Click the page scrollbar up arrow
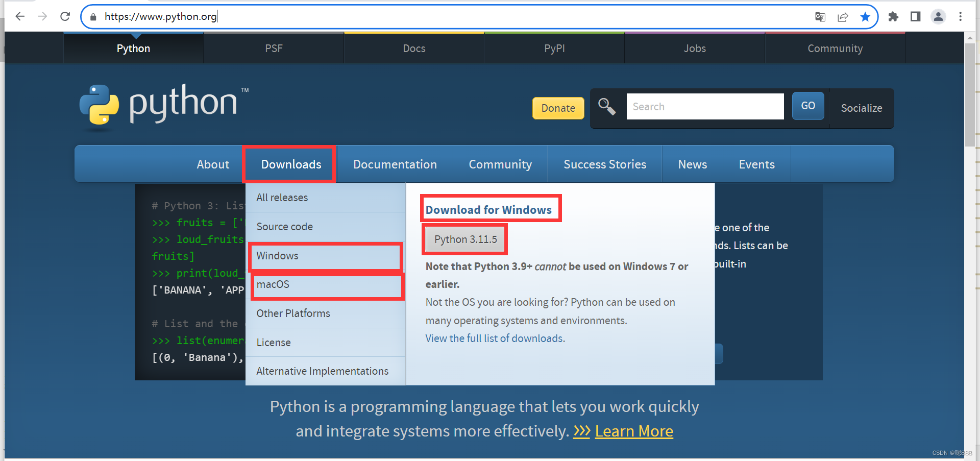980x461 pixels. coord(970,38)
